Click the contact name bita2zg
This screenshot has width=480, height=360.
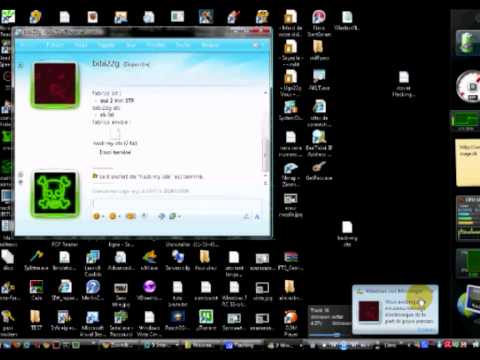coord(106,64)
